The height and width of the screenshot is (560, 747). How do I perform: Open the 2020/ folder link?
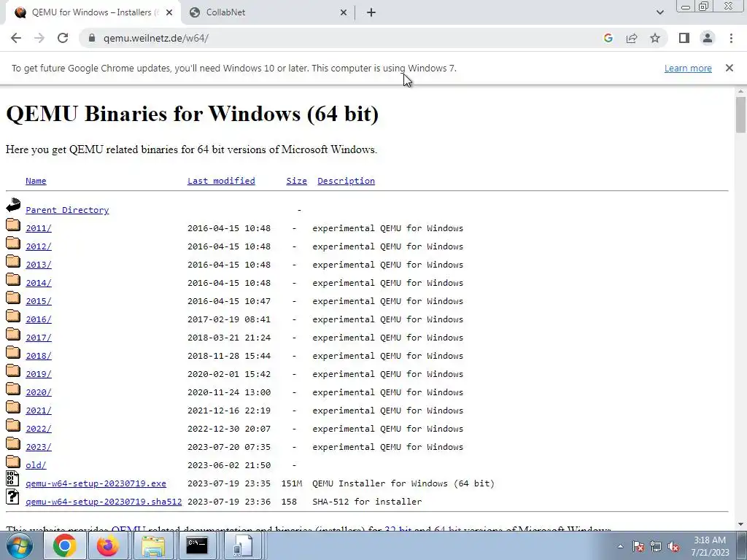[x=39, y=392]
